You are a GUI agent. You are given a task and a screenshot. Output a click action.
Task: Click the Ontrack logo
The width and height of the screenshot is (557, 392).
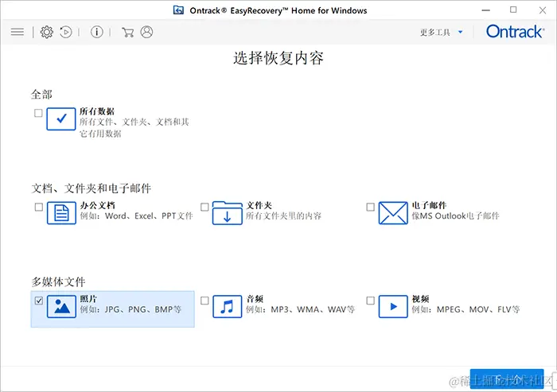click(x=515, y=32)
